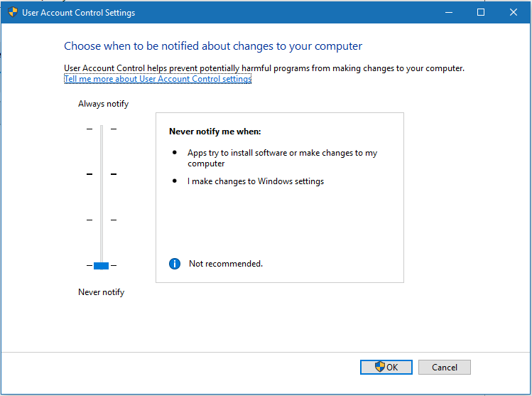
Task: Click the Never notify me when heading
Action: 215,132
